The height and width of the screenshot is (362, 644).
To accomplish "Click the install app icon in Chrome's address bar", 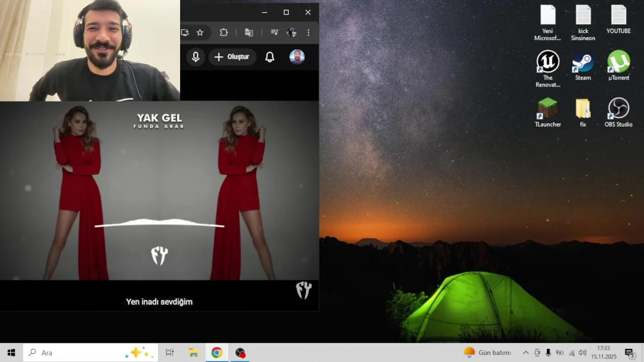I will 185,33.
